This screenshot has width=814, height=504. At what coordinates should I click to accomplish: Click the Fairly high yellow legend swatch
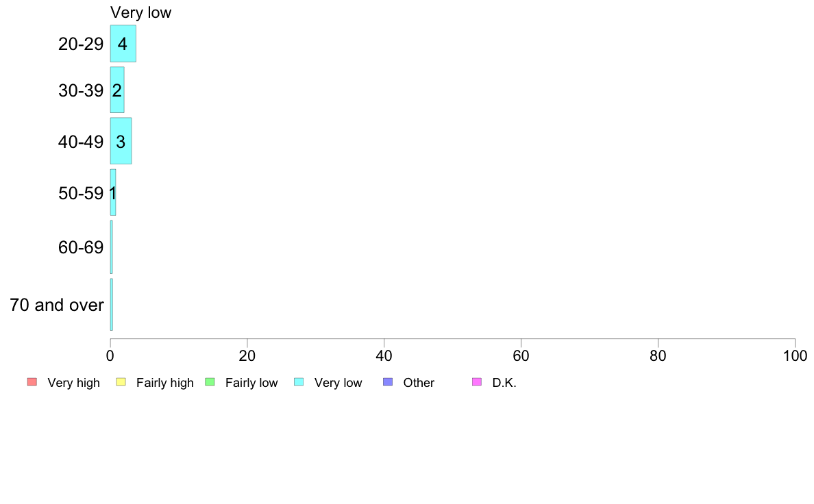point(121,382)
